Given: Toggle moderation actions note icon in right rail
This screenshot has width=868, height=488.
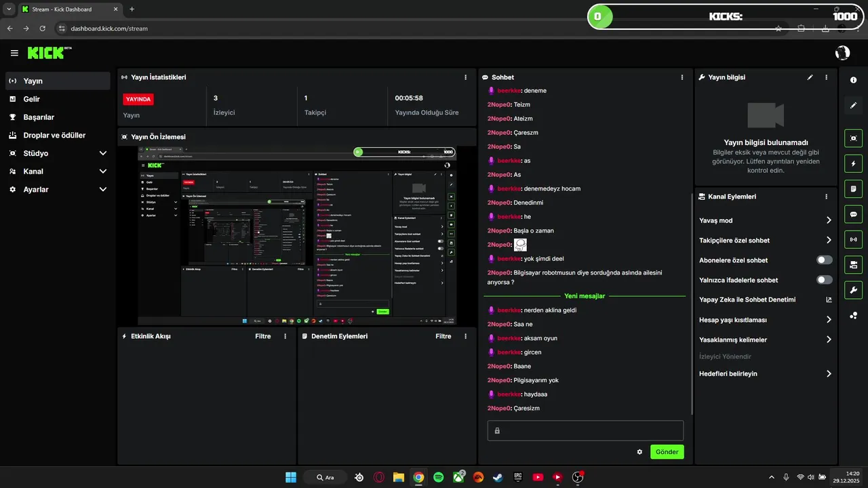Looking at the screenshot, I should (x=853, y=188).
